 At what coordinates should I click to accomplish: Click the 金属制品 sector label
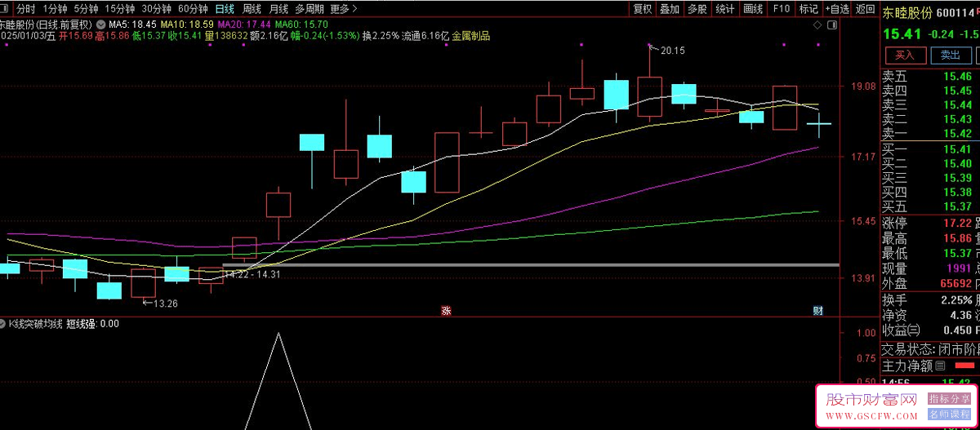click(x=470, y=36)
